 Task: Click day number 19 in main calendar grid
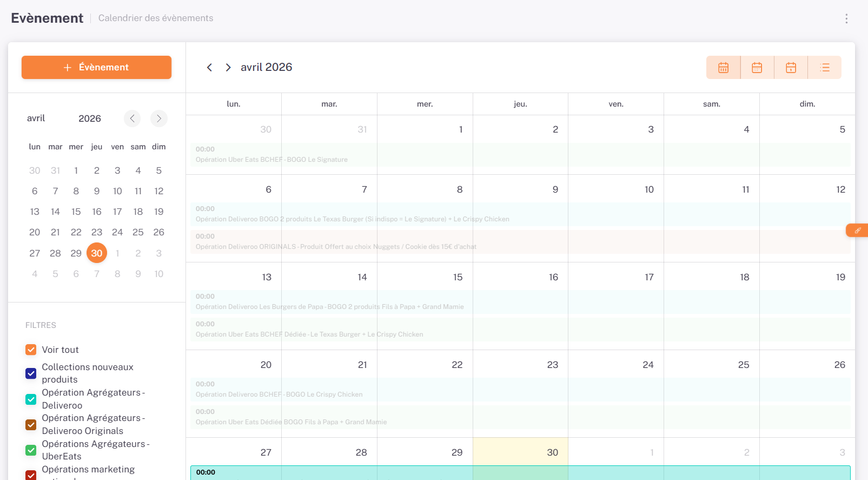(x=840, y=277)
